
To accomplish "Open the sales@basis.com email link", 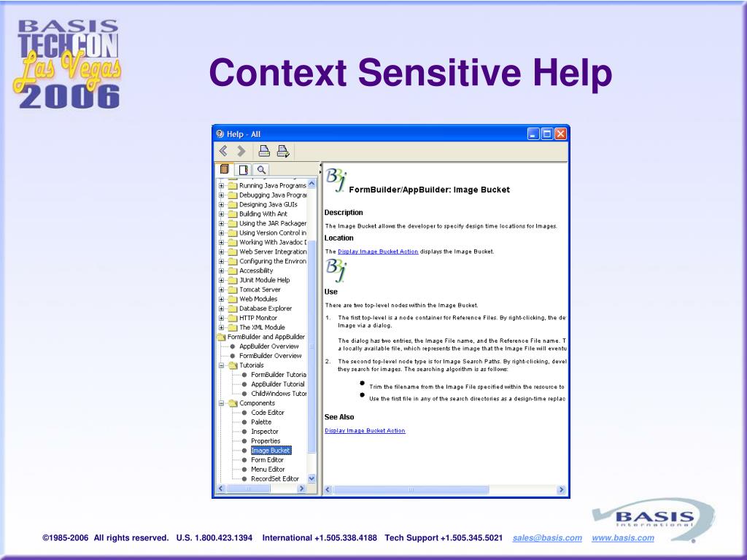I will point(547,537).
